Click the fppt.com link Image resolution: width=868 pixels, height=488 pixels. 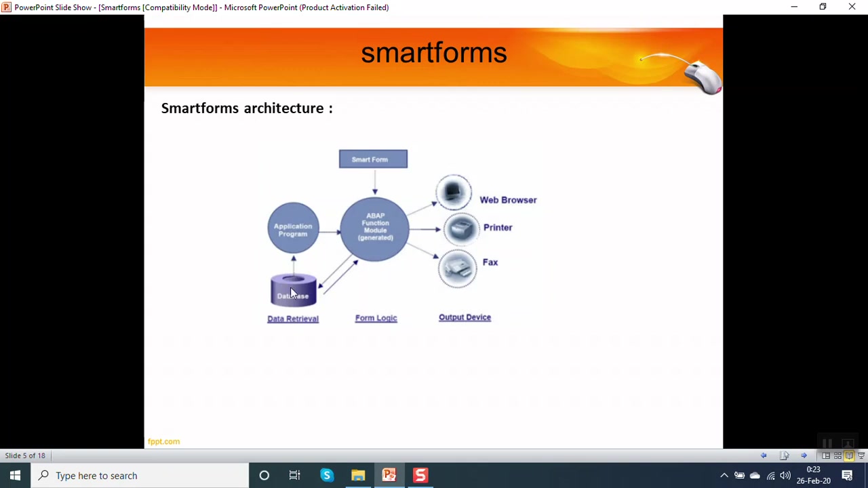[x=163, y=441]
